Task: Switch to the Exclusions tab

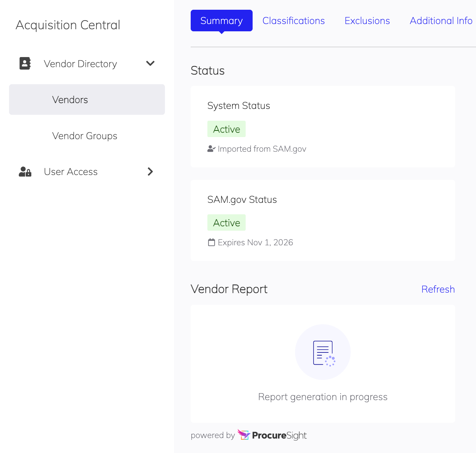Action: pyautogui.click(x=367, y=21)
